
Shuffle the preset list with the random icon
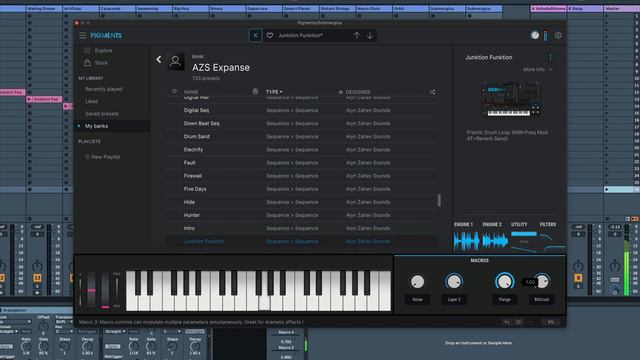(x=432, y=92)
